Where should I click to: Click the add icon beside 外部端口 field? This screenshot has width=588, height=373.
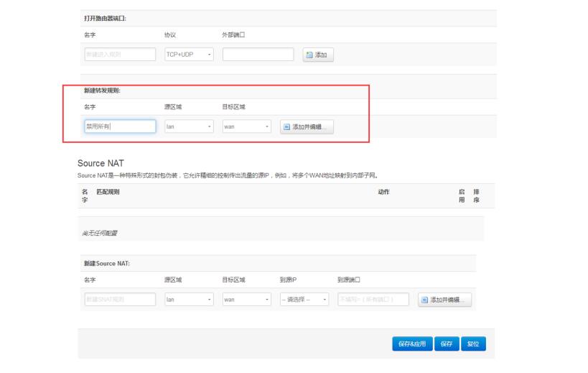click(318, 55)
